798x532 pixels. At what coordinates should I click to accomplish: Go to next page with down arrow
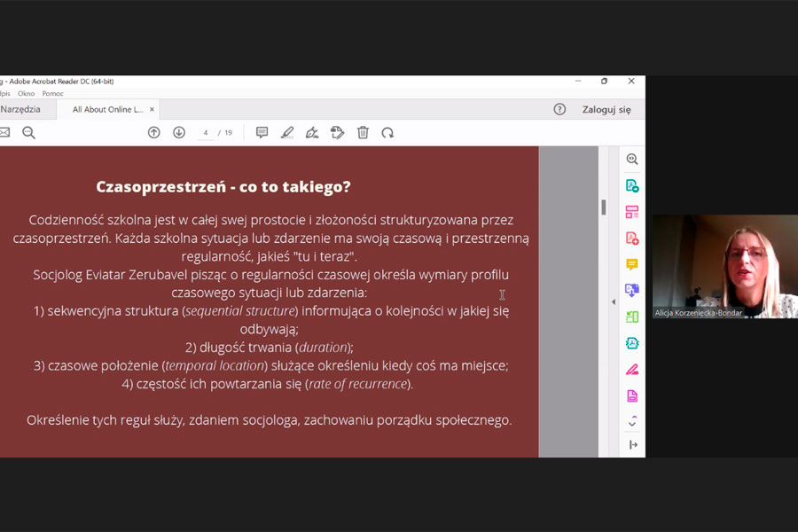[179, 133]
